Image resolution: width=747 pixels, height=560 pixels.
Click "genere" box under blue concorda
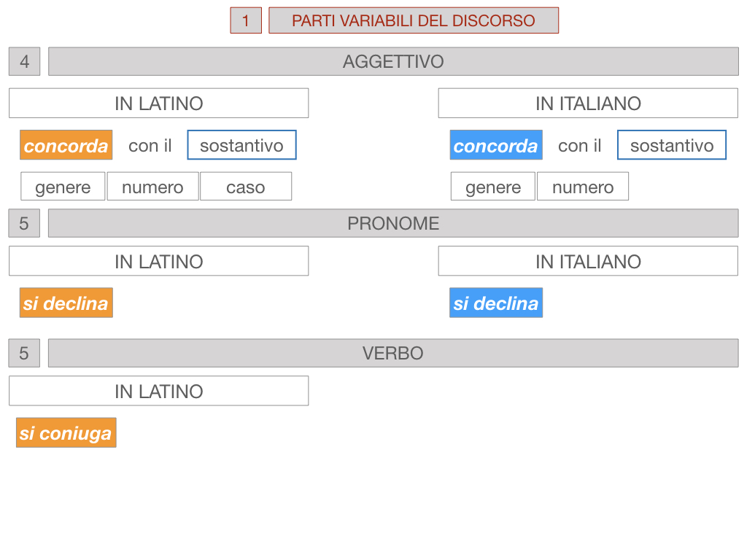tap(493, 187)
